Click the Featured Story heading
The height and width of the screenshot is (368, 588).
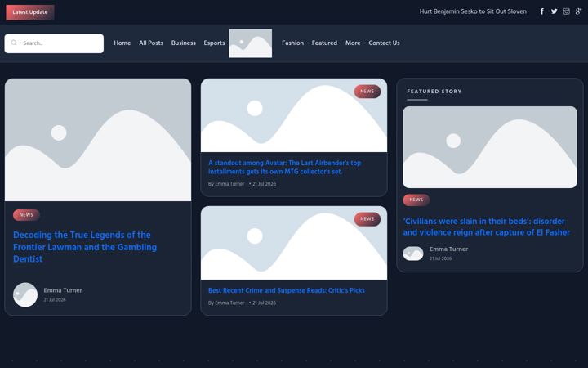coord(434,92)
